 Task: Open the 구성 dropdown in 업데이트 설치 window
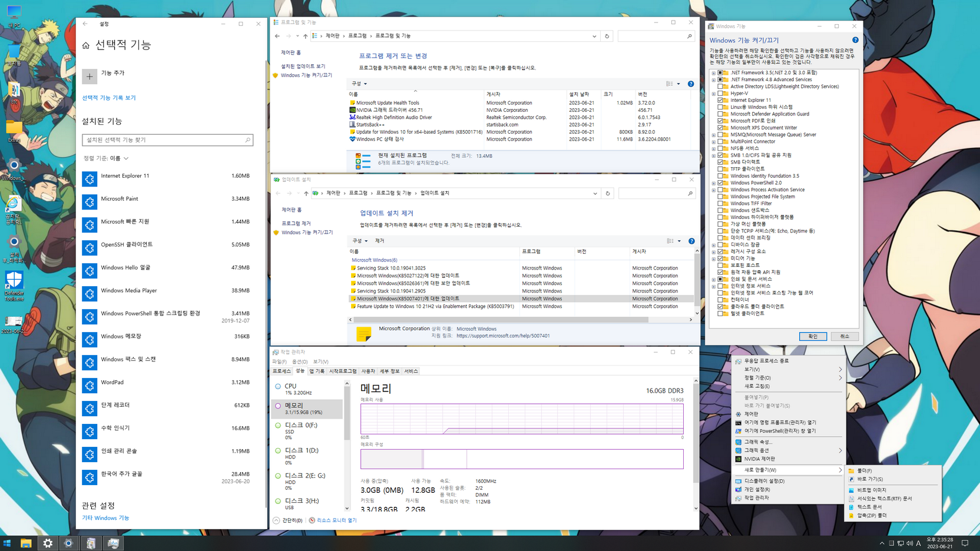pyautogui.click(x=360, y=241)
